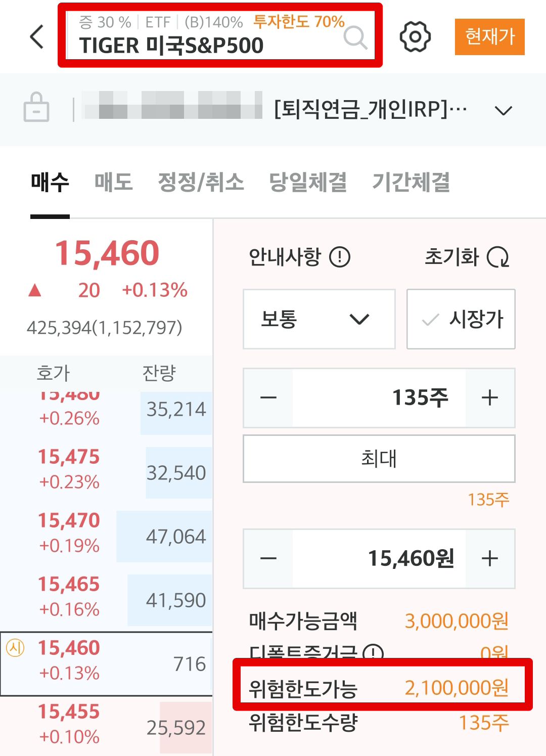Reset the order with the 초기화 icon

coord(498,257)
